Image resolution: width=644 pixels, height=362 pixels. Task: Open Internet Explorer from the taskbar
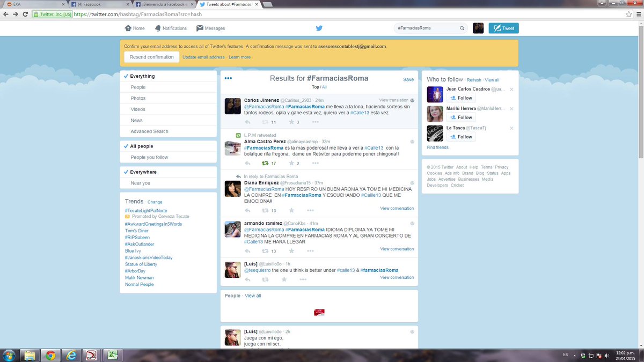[71, 355]
